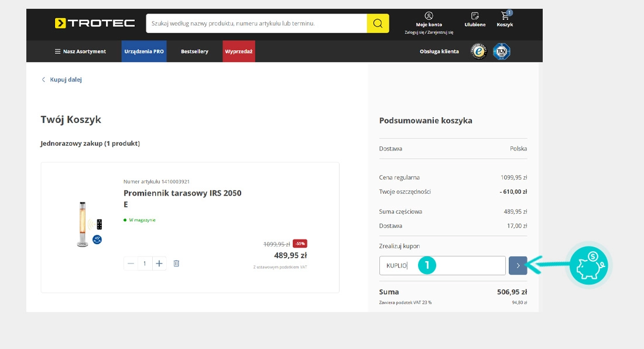Click the Trotec logo
This screenshot has height=349, width=644.
click(x=95, y=23)
